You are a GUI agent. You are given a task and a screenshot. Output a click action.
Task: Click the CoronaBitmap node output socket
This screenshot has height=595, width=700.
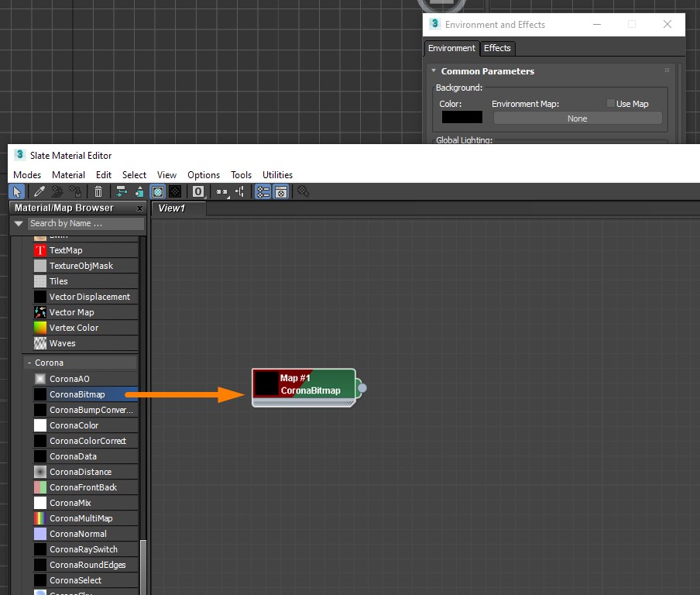362,387
